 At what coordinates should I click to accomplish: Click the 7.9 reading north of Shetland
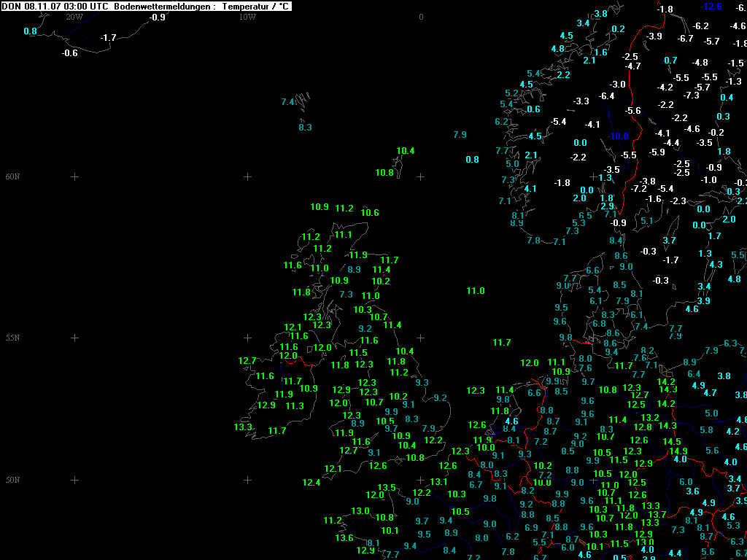click(x=460, y=135)
